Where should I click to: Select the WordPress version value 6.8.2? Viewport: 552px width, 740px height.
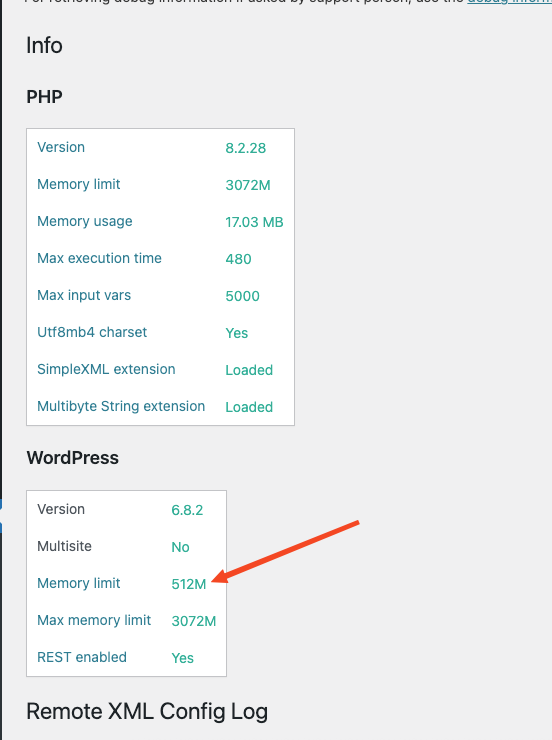187,510
